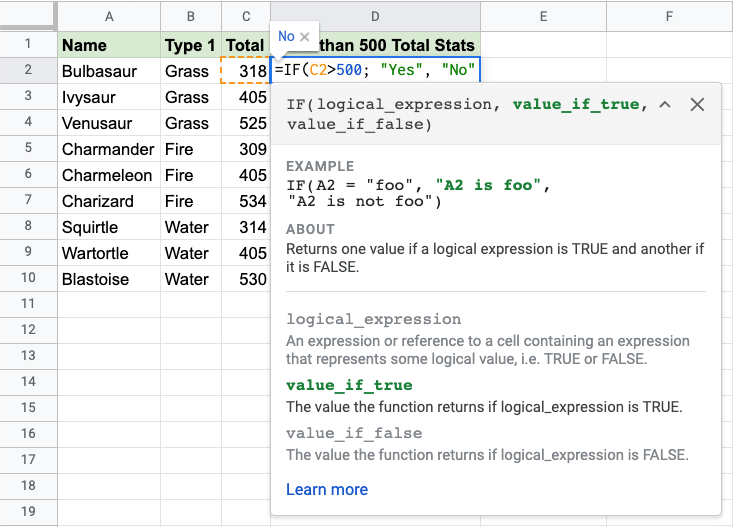
Task: Select row 12 header
Action: (28, 331)
